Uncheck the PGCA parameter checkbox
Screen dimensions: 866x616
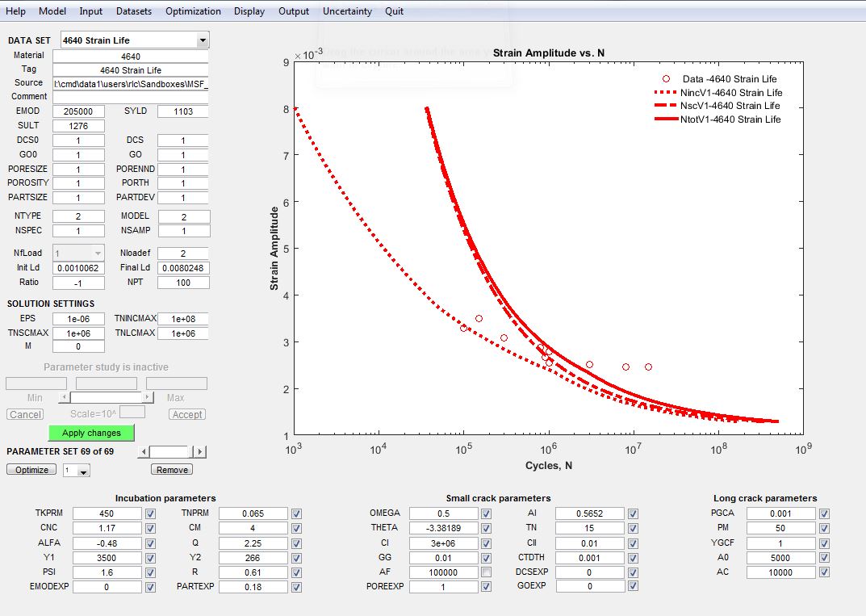824,513
